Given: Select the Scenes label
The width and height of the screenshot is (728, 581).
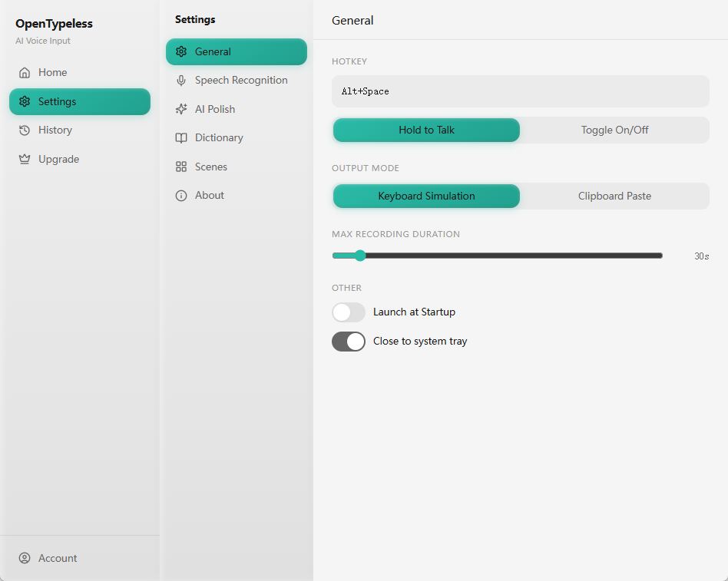Looking at the screenshot, I should tap(210, 167).
